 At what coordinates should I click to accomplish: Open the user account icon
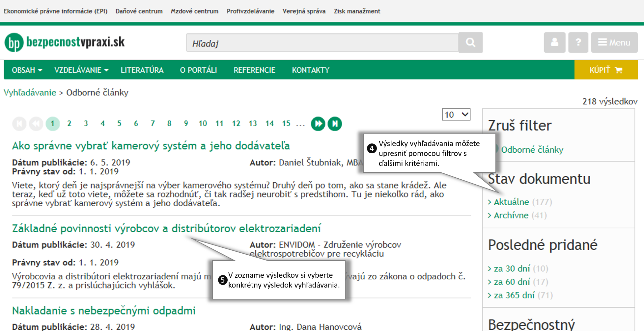[554, 42]
